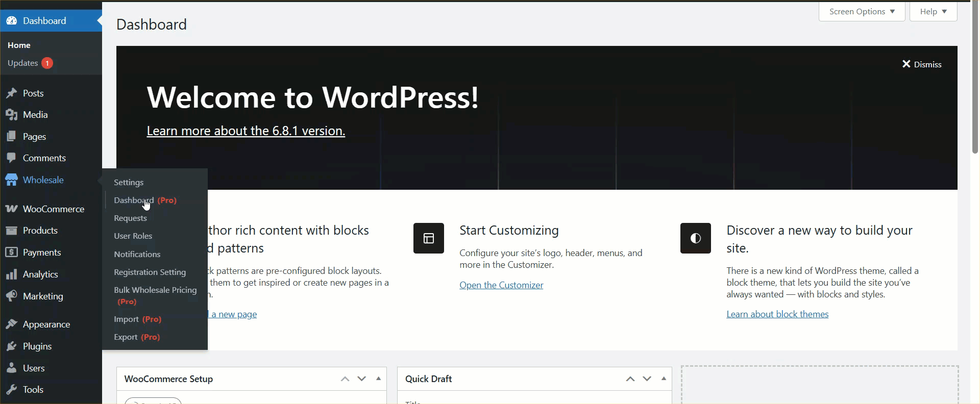980x404 pixels.
Task: Click the Plugins plug icon
Action: (x=11, y=346)
